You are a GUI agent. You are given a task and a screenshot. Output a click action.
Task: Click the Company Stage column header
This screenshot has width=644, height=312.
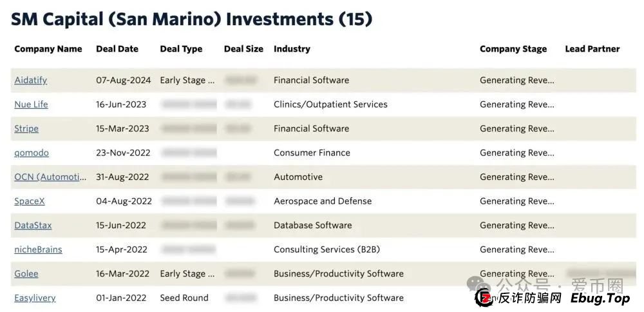pyautogui.click(x=513, y=49)
